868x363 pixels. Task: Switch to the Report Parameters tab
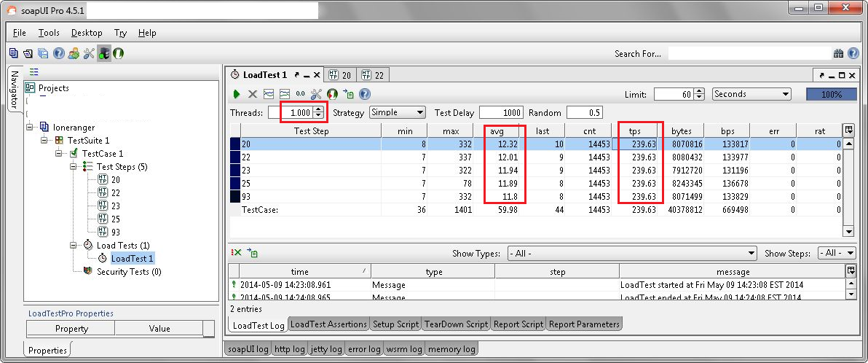(x=584, y=324)
